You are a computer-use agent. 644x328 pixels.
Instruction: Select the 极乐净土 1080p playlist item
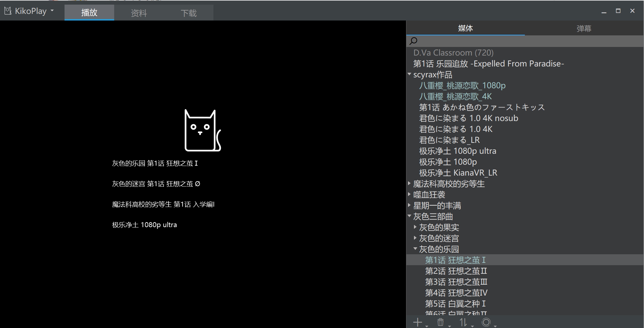(448, 162)
